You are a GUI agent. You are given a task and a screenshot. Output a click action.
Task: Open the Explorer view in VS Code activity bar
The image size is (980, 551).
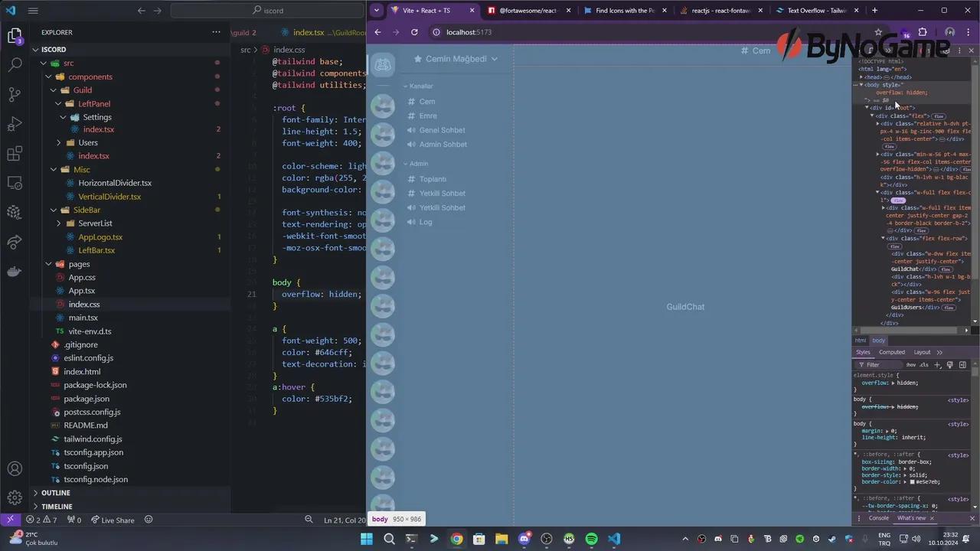[x=15, y=36]
